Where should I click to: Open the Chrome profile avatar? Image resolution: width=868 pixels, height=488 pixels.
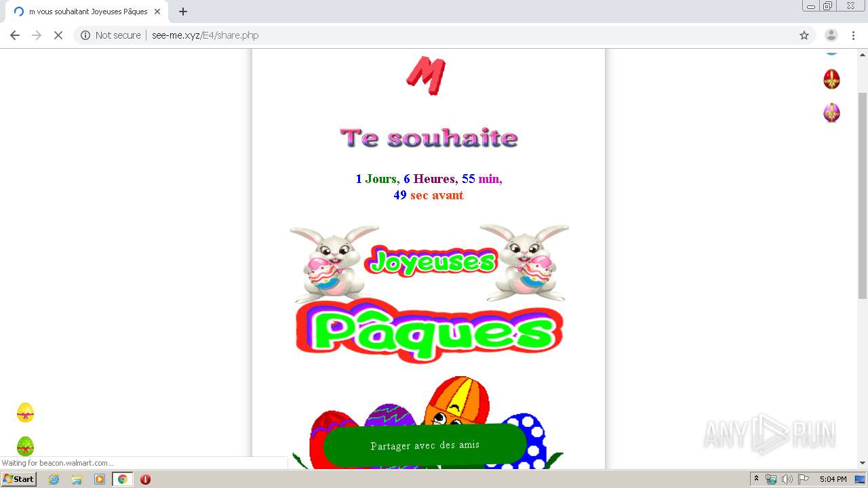[x=831, y=35]
